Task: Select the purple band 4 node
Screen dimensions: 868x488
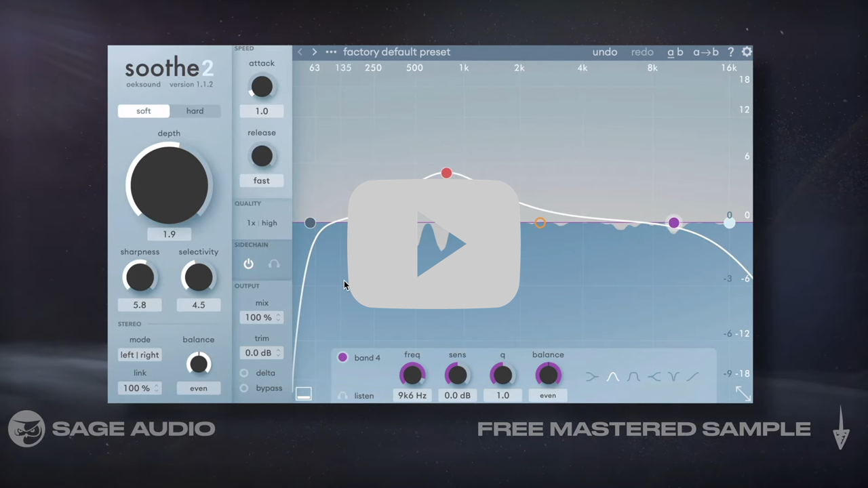Action: point(673,222)
